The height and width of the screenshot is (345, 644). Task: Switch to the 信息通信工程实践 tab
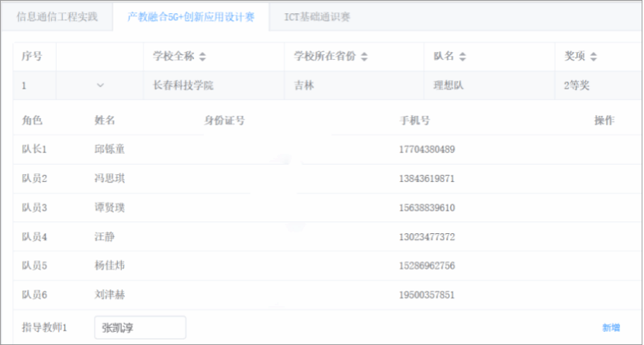tap(57, 16)
